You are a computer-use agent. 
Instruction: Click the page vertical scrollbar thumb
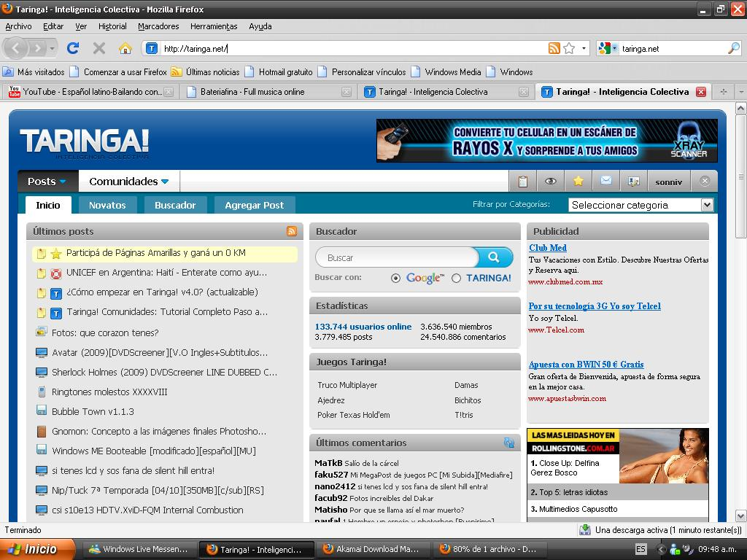[741, 177]
